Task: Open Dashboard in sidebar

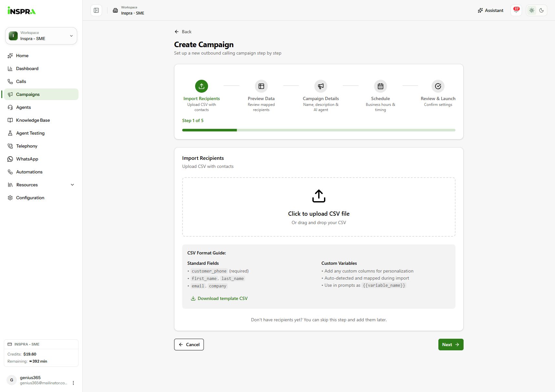Action: [x=41, y=68]
